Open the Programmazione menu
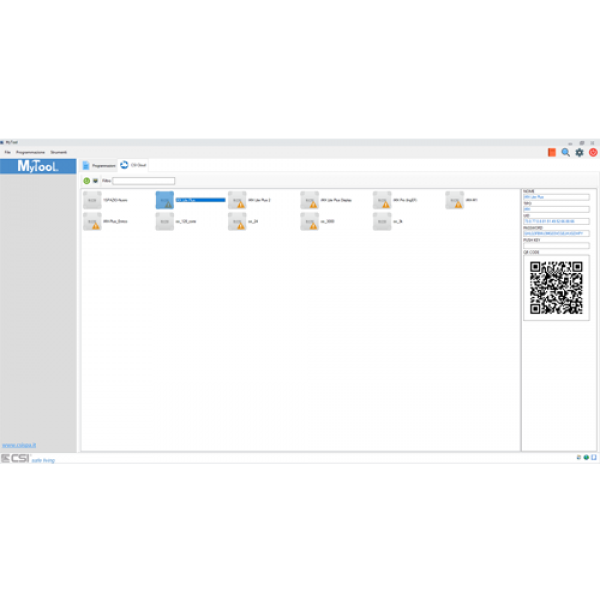 (x=30, y=151)
